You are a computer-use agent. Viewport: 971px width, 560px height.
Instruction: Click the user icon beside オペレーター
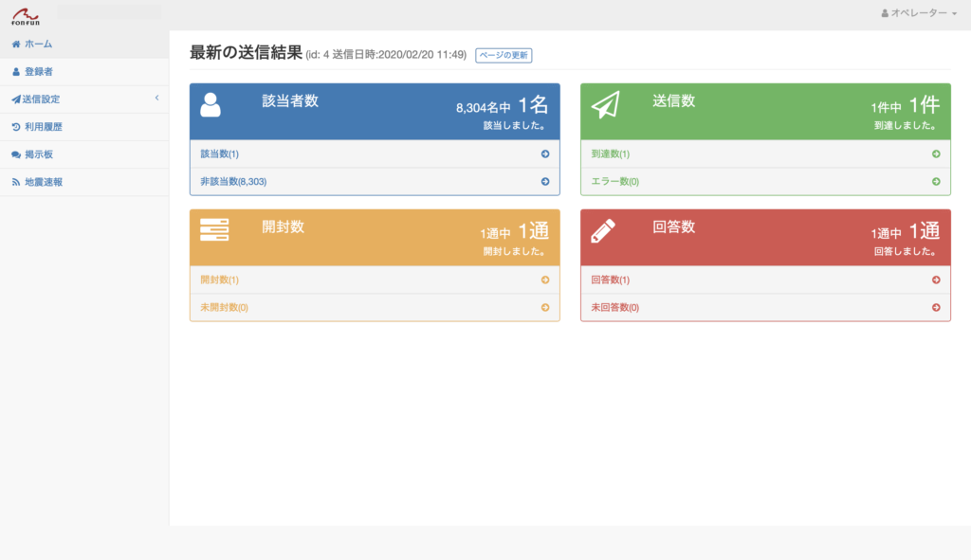click(x=885, y=13)
